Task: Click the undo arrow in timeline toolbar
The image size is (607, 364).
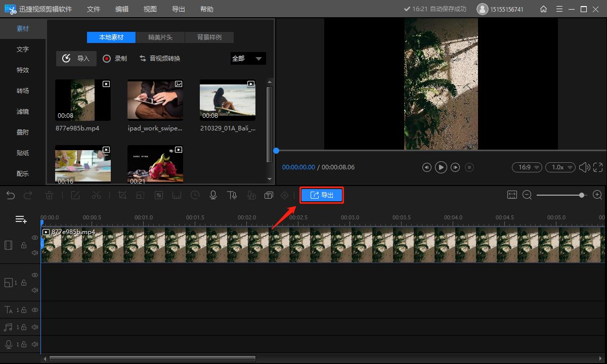Action: point(11,195)
